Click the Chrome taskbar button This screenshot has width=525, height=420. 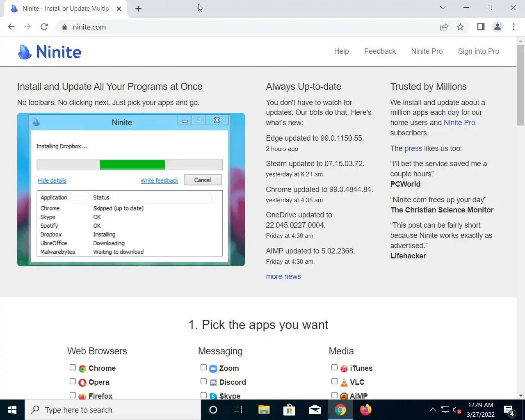point(340,410)
